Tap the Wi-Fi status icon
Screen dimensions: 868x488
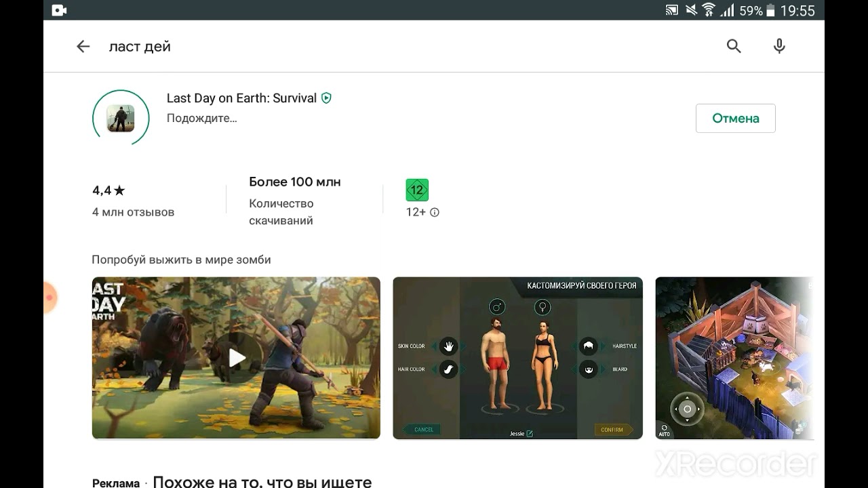709,10
